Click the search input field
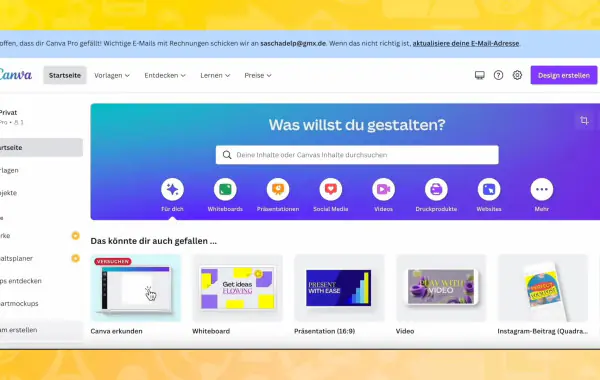 point(357,155)
